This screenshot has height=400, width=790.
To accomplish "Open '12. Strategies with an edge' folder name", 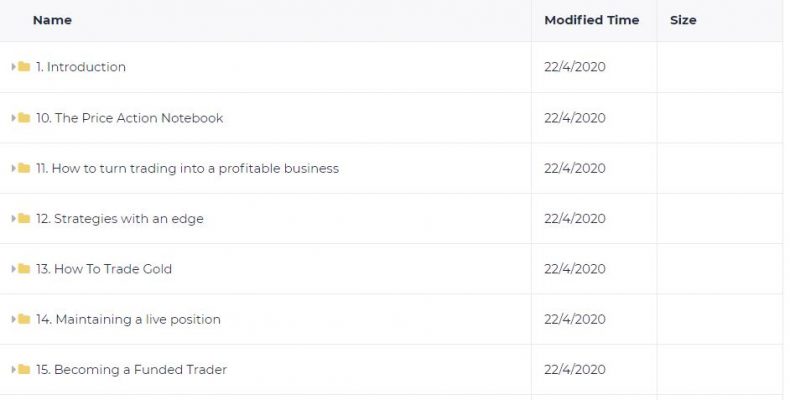I will coord(119,219).
